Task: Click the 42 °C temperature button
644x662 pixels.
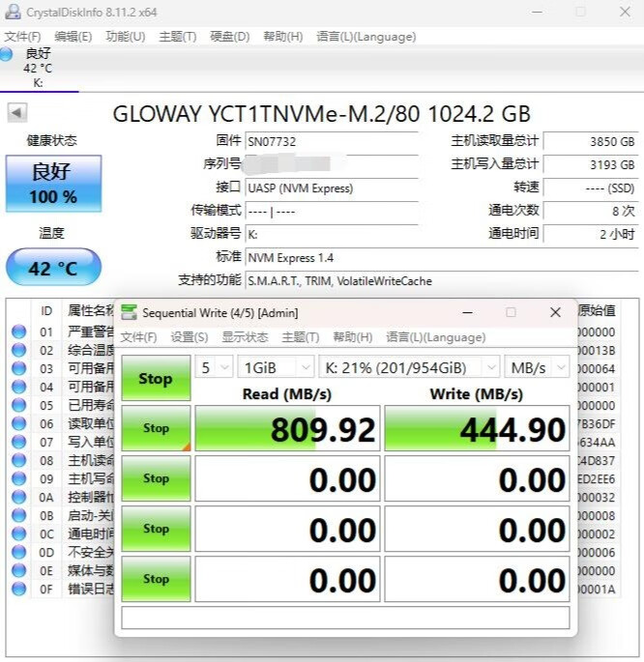Action: pos(53,268)
